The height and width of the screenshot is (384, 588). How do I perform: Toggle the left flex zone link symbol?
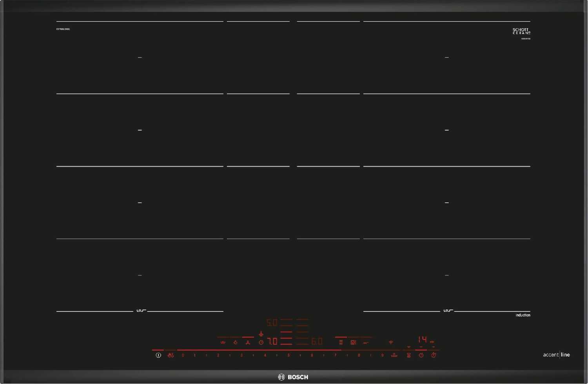coord(141,311)
